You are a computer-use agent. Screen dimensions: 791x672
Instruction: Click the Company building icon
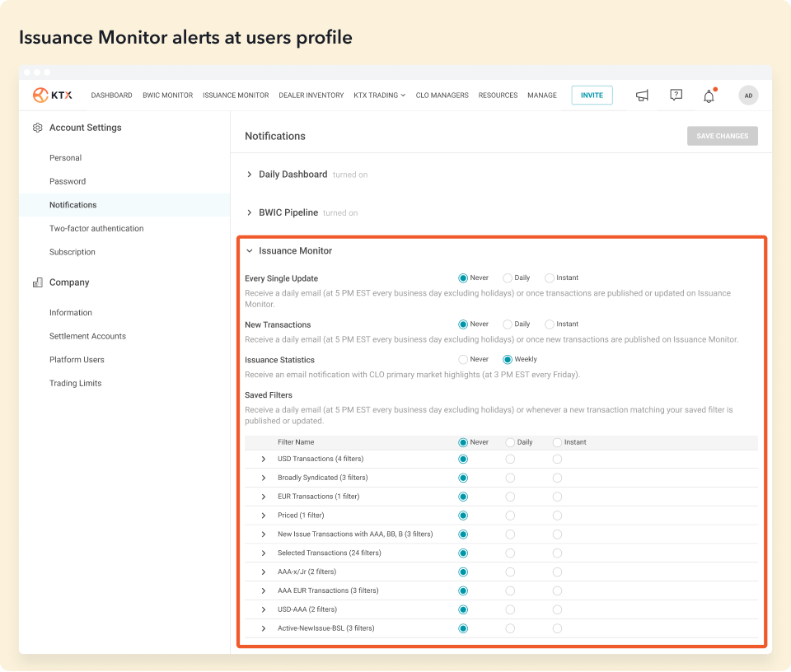point(37,282)
